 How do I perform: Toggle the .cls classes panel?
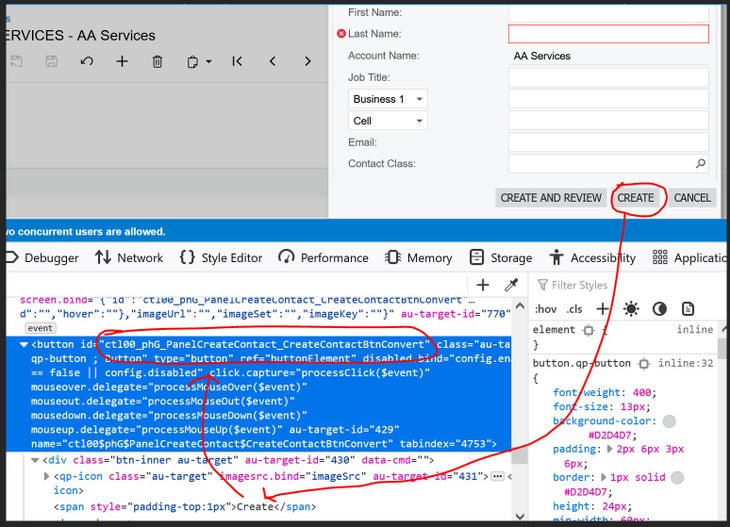(575, 309)
